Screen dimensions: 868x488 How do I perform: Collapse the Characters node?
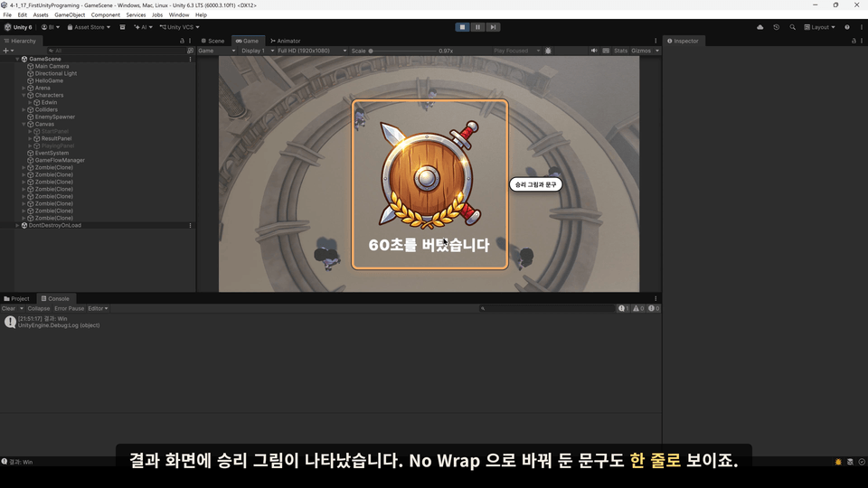(x=24, y=95)
